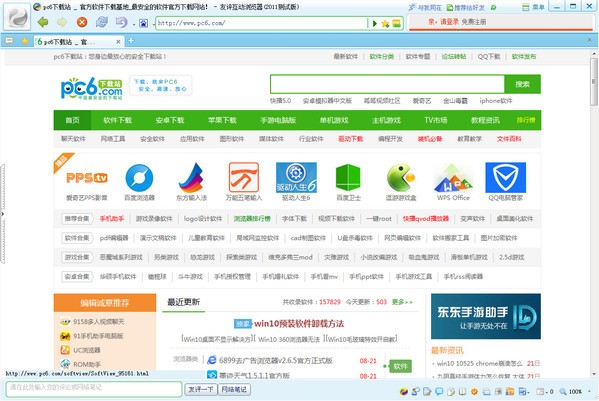Click the green Back arrow button
This screenshot has width=599, height=401.
43,23
